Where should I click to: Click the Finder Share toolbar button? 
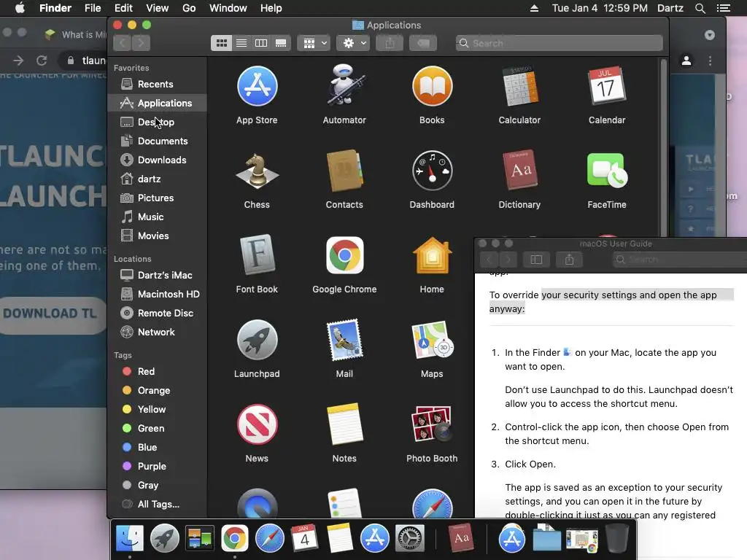(x=390, y=43)
